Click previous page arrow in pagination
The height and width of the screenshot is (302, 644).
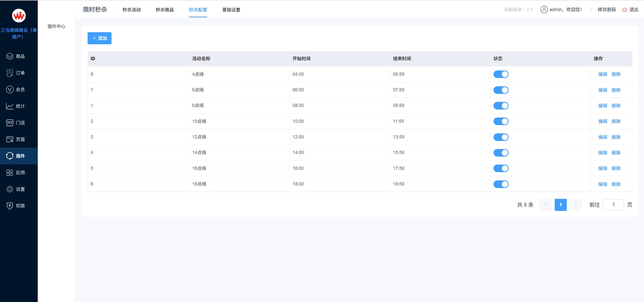[x=545, y=205]
